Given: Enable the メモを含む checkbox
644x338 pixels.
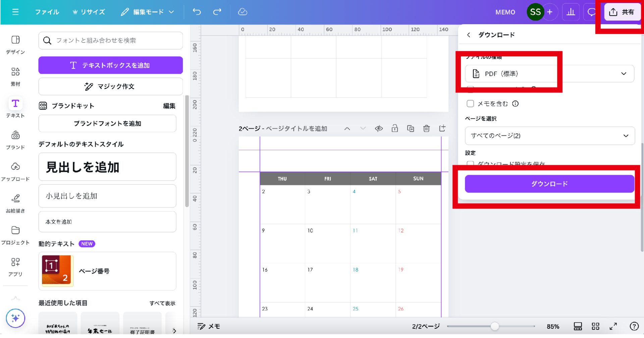Looking at the screenshot, I should point(470,104).
